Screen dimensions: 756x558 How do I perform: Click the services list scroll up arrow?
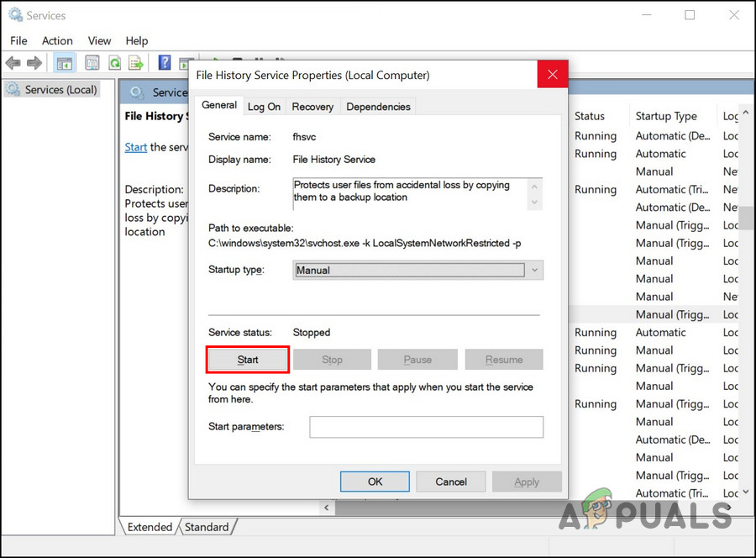(x=747, y=113)
